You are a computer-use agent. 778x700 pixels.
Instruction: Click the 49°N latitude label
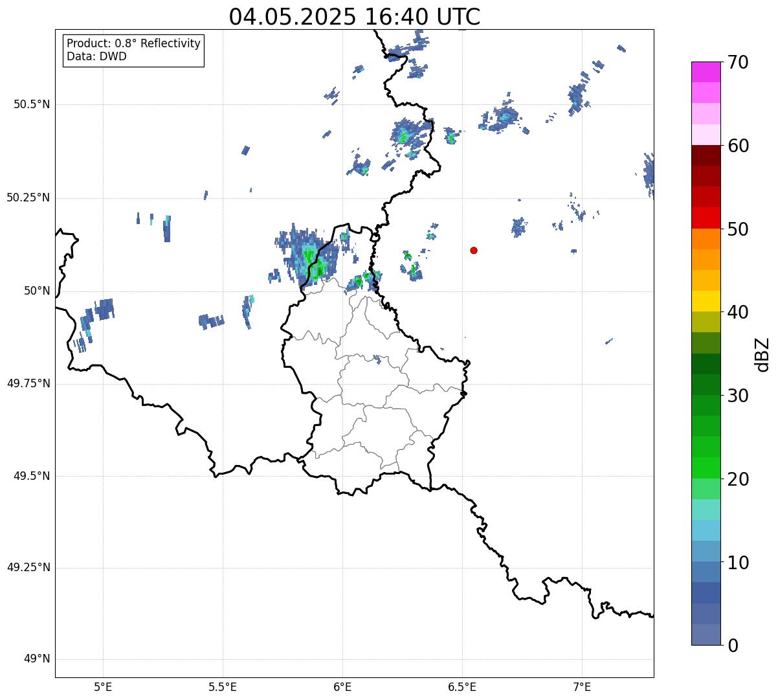tap(37, 659)
